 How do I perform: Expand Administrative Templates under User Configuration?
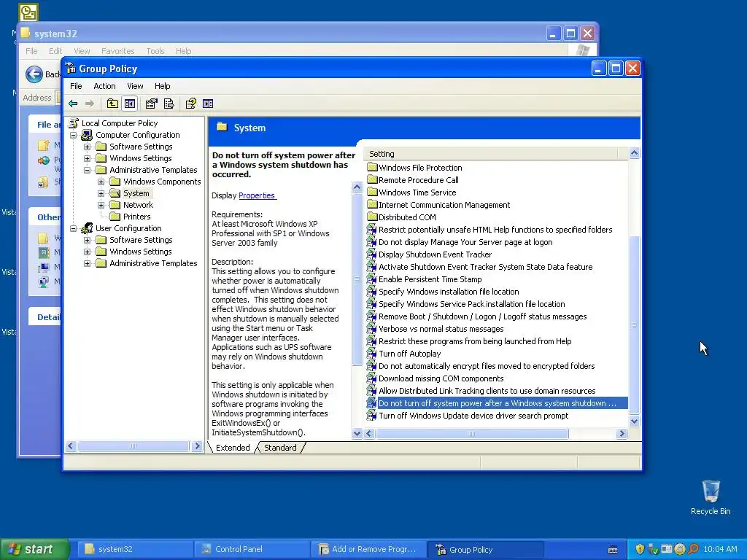(88, 263)
